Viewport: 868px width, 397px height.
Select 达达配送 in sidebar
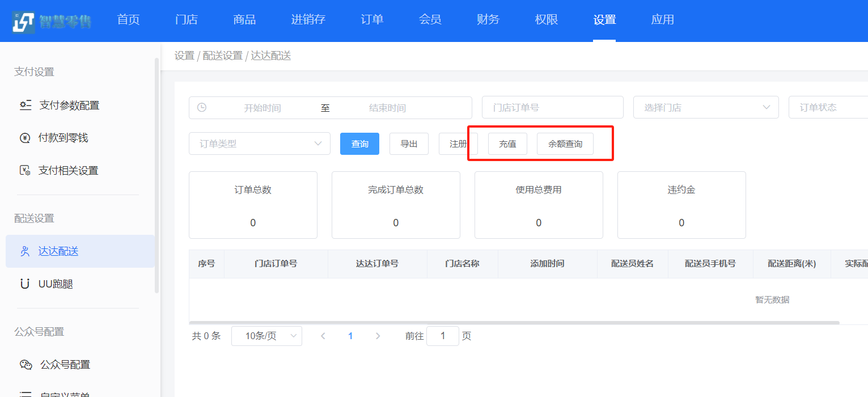pyautogui.click(x=80, y=251)
